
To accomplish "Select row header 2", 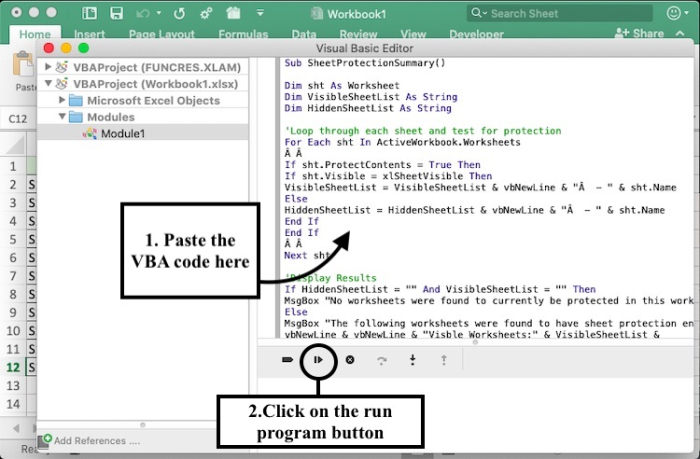I will click(x=13, y=184).
